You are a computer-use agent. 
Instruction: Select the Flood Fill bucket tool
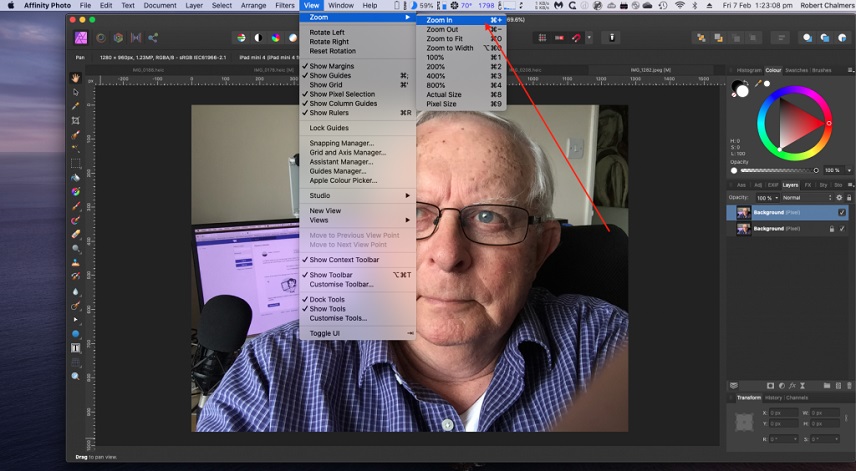tap(75, 177)
